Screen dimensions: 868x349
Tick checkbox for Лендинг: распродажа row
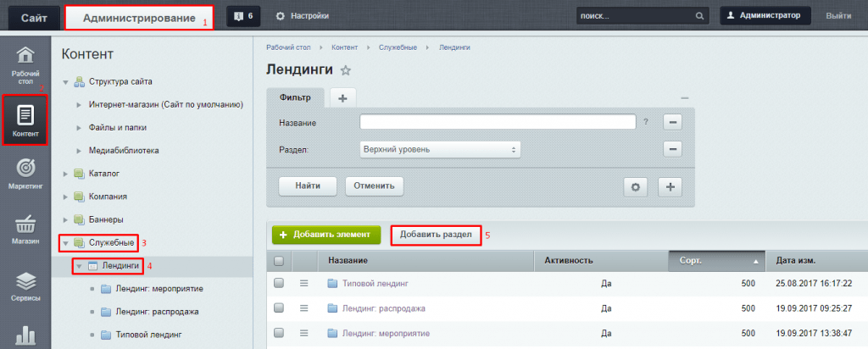[x=279, y=308]
